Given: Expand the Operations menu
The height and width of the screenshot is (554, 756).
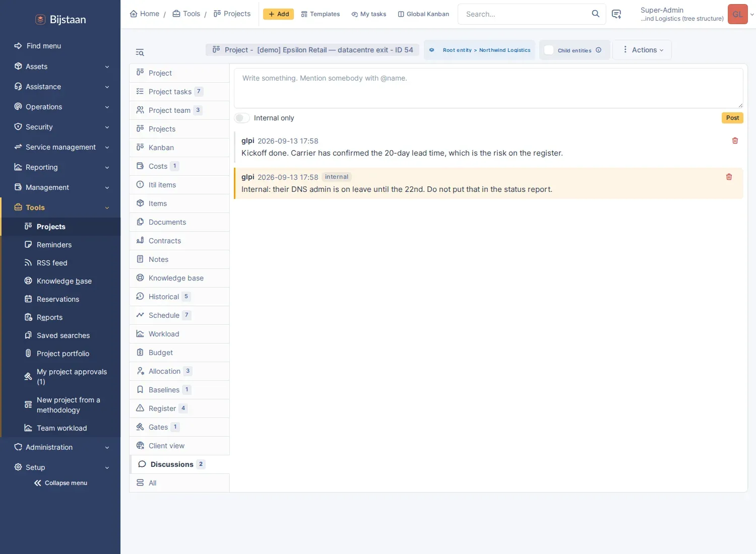Looking at the screenshot, I should tap(60, 107).
